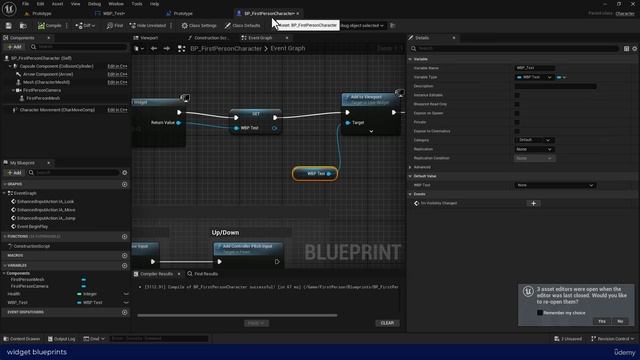
Task: Open the File menu
Action: coord(25,4)
